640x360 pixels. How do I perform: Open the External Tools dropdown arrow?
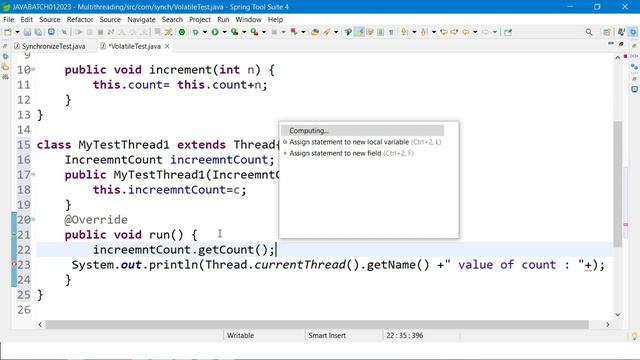tap(264, 32)
